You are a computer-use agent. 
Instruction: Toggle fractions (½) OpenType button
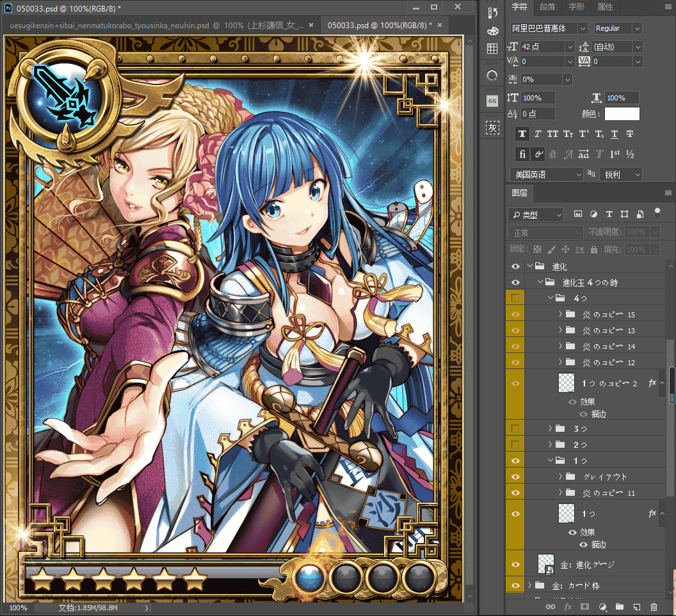click(x=630, y=154)
